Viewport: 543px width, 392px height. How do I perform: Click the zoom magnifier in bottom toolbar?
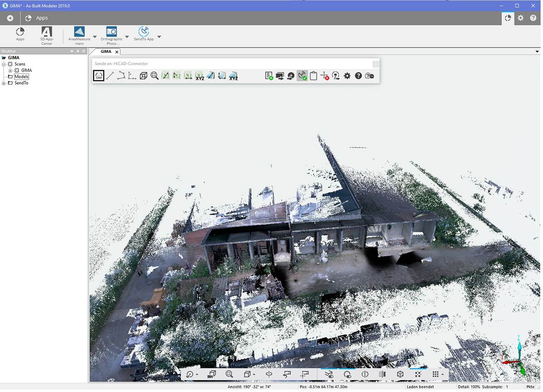pos(229,374)
